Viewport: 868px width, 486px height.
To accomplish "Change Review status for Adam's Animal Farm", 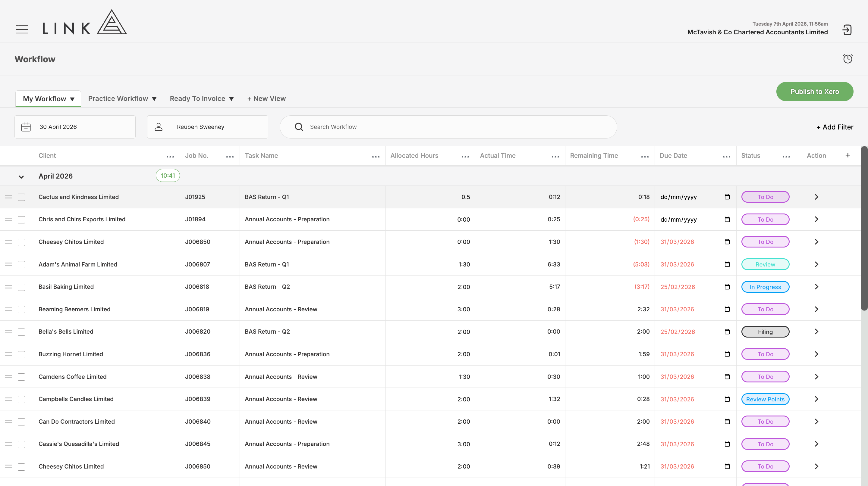I will pyautogui.click(x=765, y=265).
